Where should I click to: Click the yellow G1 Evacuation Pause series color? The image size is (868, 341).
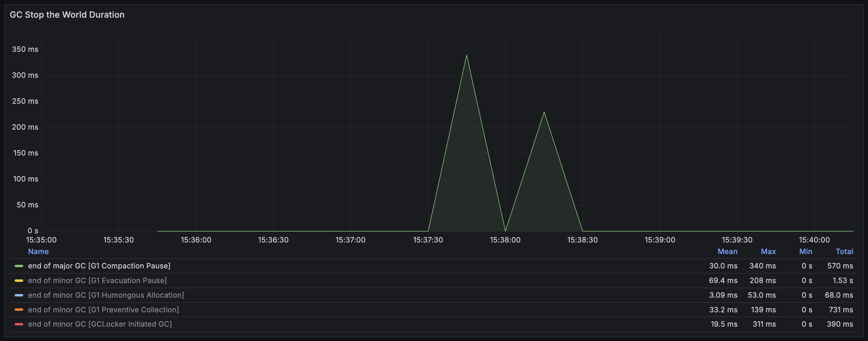[x=19, y=280]
